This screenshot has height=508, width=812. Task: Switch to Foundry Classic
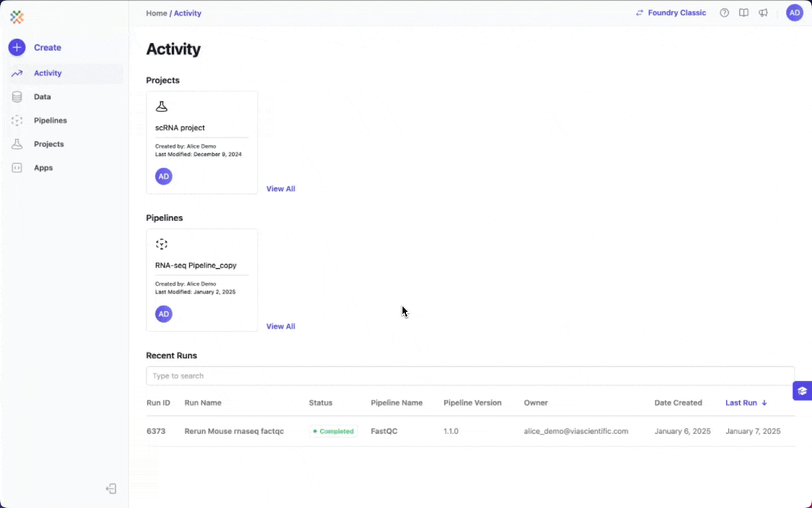pos(670,13)
